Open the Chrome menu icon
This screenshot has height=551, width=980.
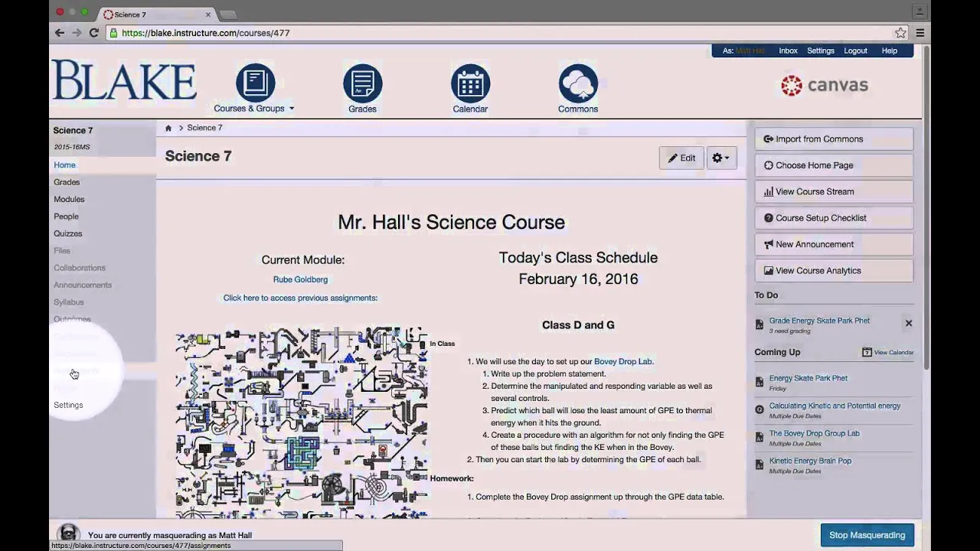pyautogui.click(x=920, y=33)
